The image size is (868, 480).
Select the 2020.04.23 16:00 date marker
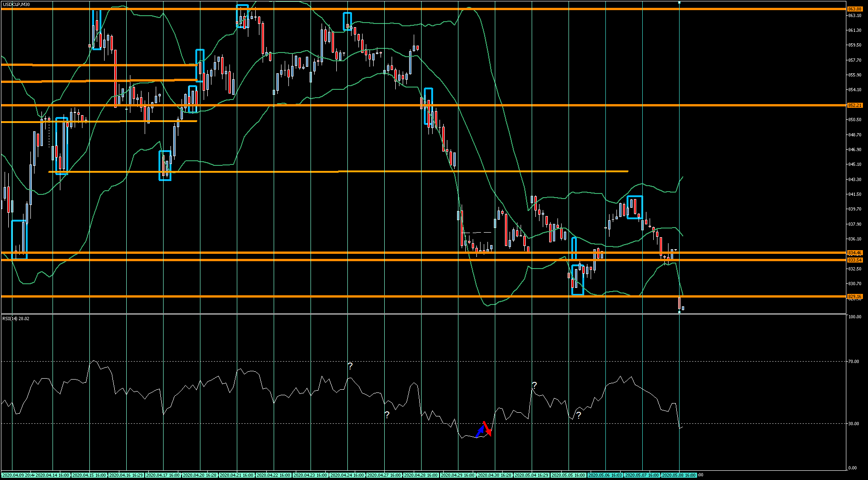(311, 475)
